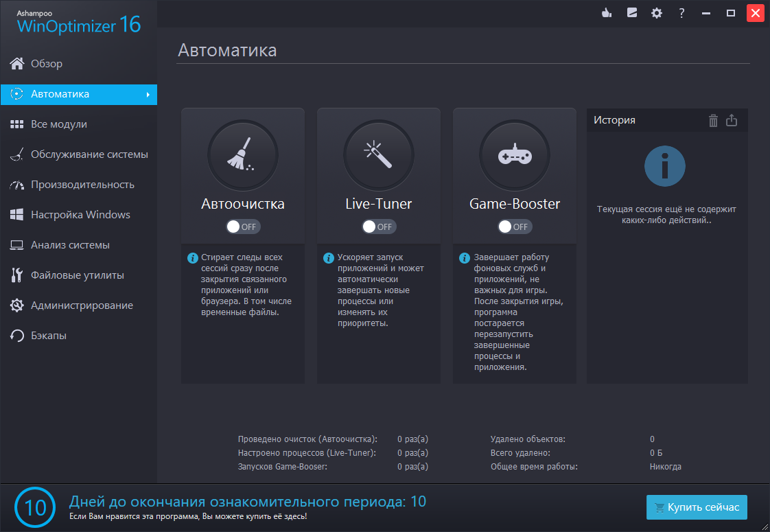The height and width of the screenshot is (532, 770).
Task: Click 'Проведено очисток (Автоочистка)' statistic
Action: 307,439
